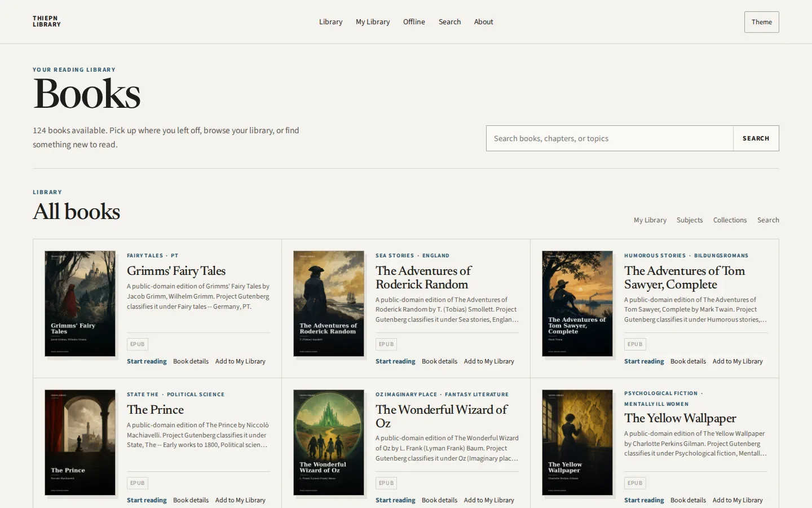Open Grimms' Fairy Tales cover thumbnail
Screen dimensions: 812x508
pyautogui.click(x=80, y=304)
